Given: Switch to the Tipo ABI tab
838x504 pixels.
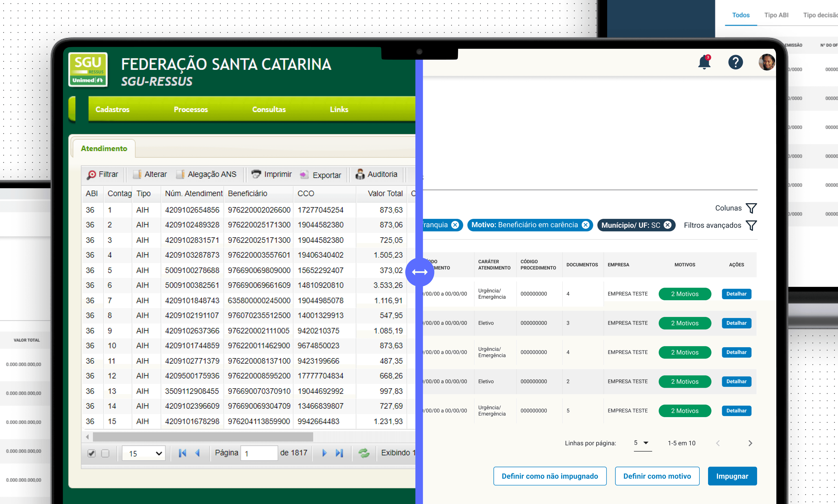Looking at the screenshot, I should tap(776, 15).
